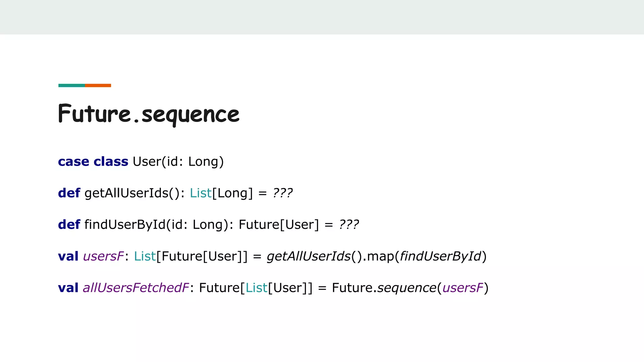Viewport: 644px width, 362px height.
Task: Click the purple 'usersF' variable declaration
Action: (x=103, y=256)
